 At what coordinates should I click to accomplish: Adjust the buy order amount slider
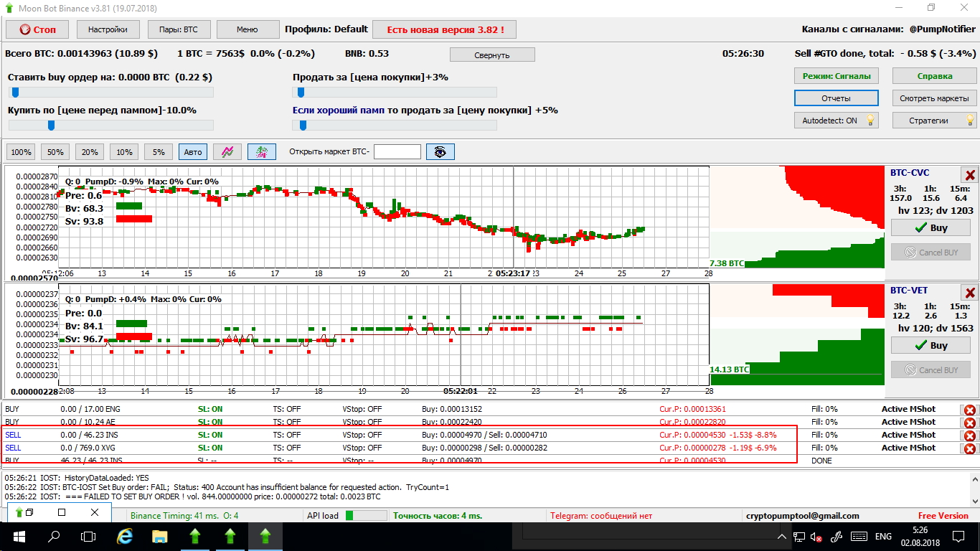coord(111,92)
